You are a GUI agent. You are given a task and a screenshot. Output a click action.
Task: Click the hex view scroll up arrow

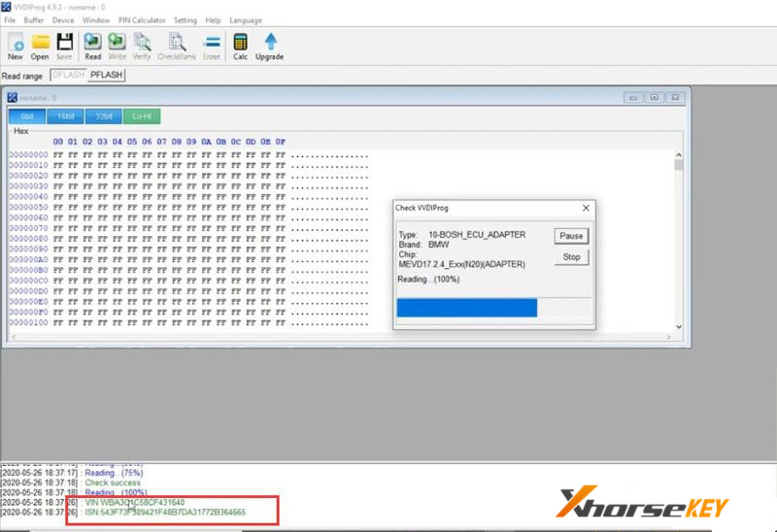679,155
